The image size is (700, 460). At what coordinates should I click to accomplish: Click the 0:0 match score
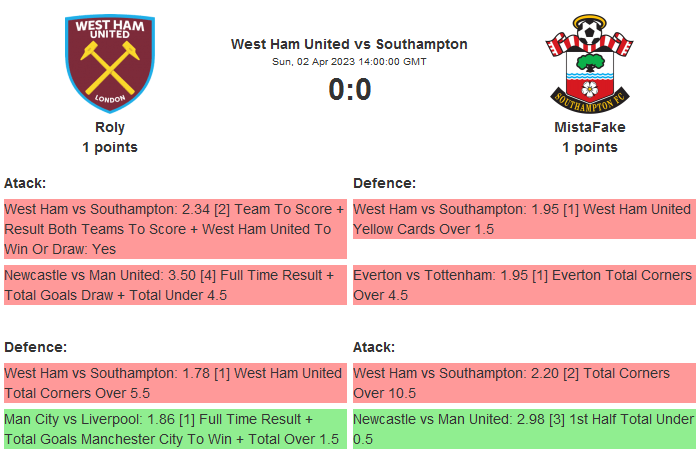tap(349, 90)
